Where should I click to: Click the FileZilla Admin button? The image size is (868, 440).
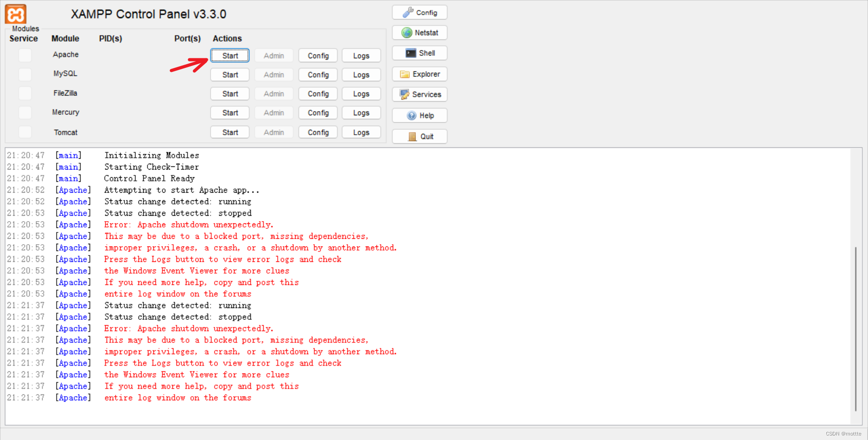click(274, 94)
